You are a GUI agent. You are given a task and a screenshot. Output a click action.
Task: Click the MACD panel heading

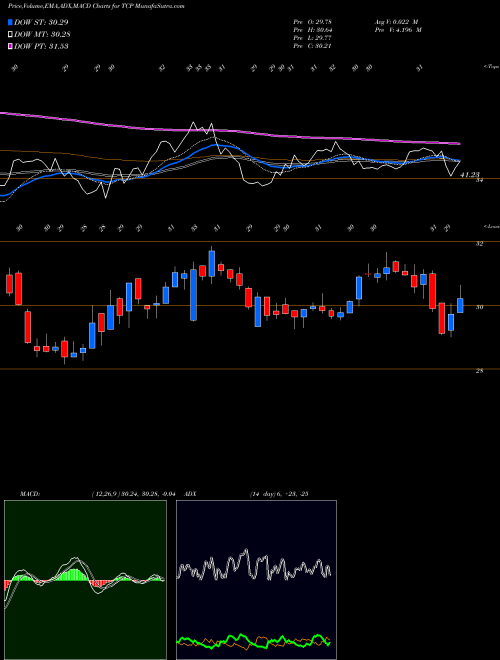coord(29,494)
